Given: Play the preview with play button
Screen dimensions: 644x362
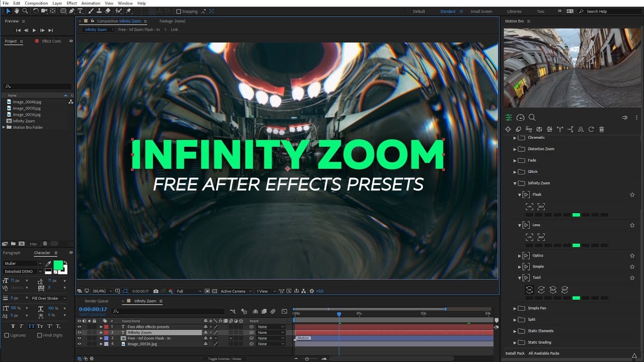Looking at the screenshot, I should 34,31.
